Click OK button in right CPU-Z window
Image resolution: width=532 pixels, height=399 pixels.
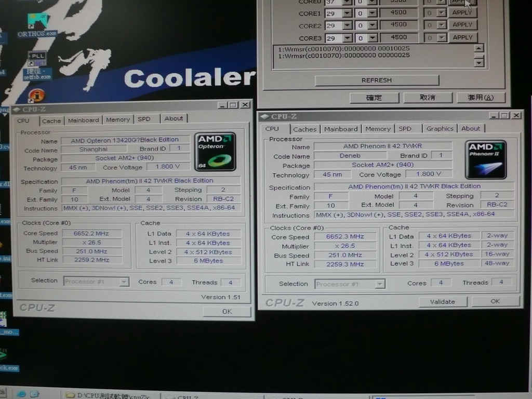pos(495,301)
